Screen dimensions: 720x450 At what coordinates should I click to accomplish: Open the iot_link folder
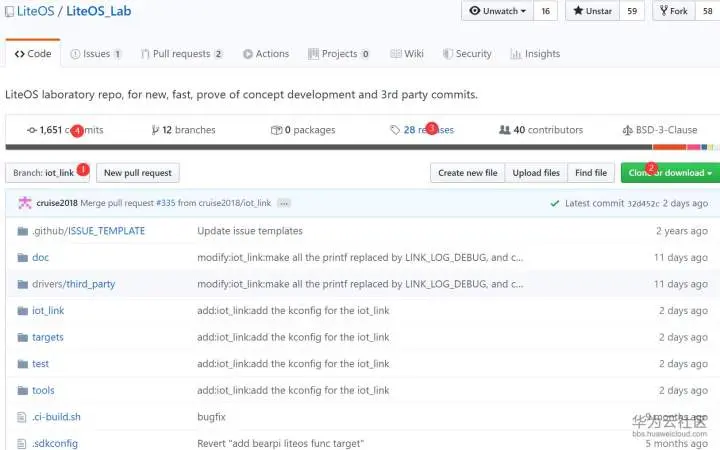[48, 311]
